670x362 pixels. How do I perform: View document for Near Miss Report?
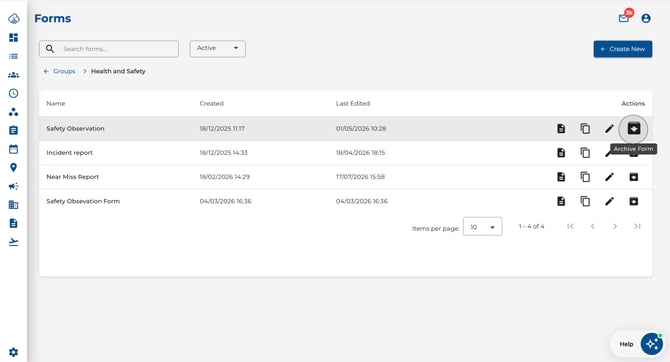tap(561, 177)
